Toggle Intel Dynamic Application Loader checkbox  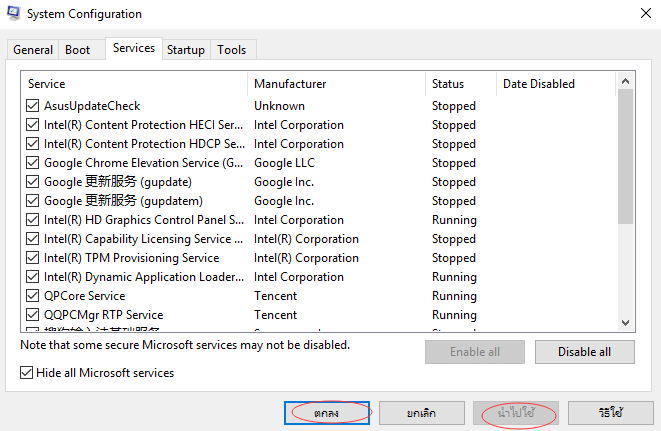(32, 276)
